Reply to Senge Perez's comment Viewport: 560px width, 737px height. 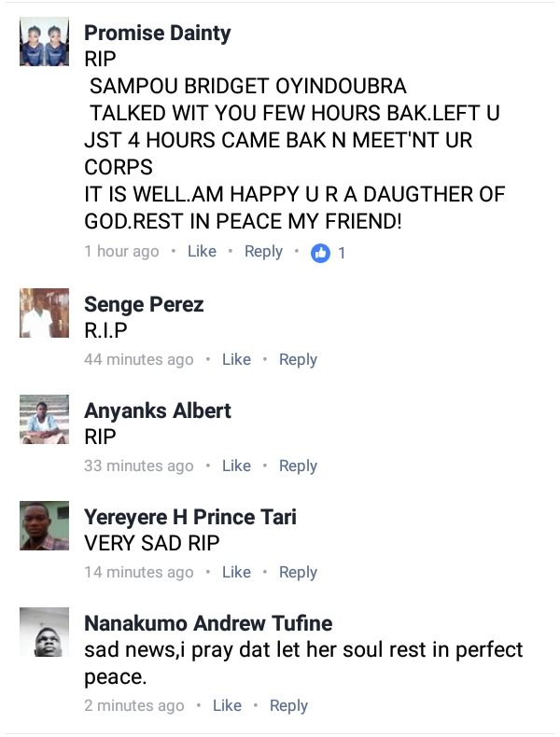tap(298, 360)
